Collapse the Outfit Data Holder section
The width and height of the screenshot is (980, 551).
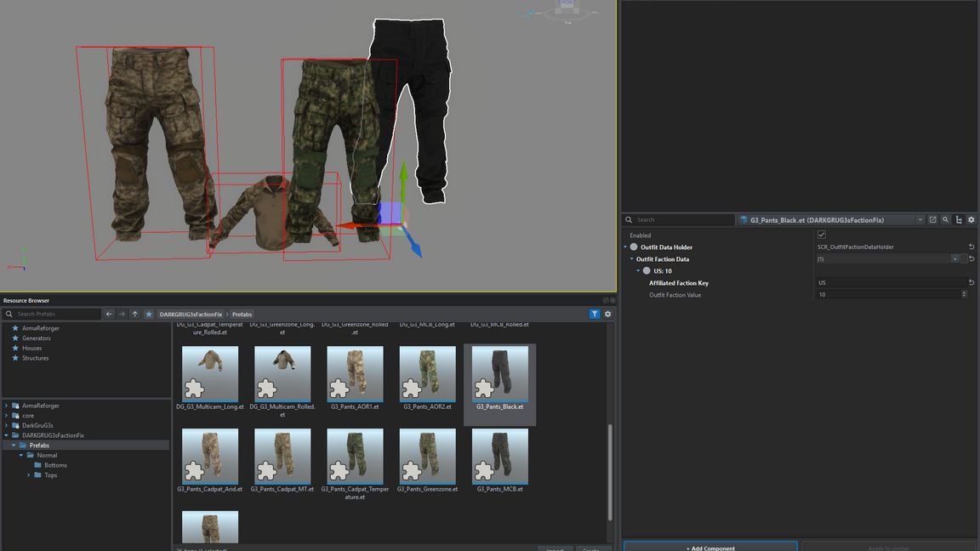click(626, 247)
